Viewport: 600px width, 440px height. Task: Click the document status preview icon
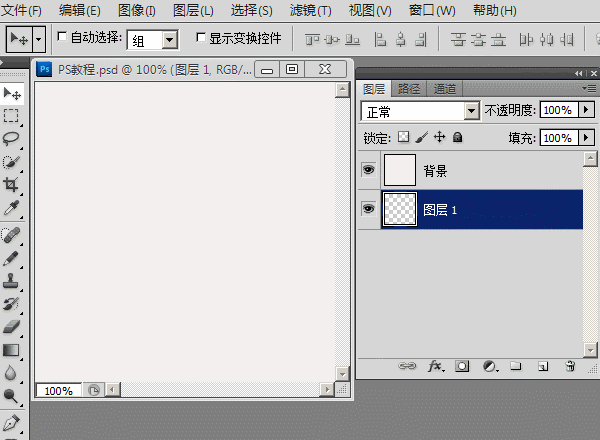pyautogui.click(x=94, y=390)
